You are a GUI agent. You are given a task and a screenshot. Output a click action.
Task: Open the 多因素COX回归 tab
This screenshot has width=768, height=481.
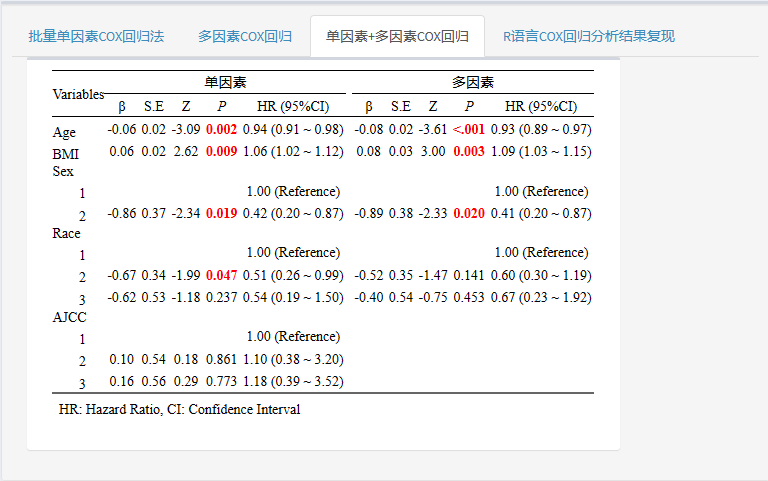click(x=245, y=37)
